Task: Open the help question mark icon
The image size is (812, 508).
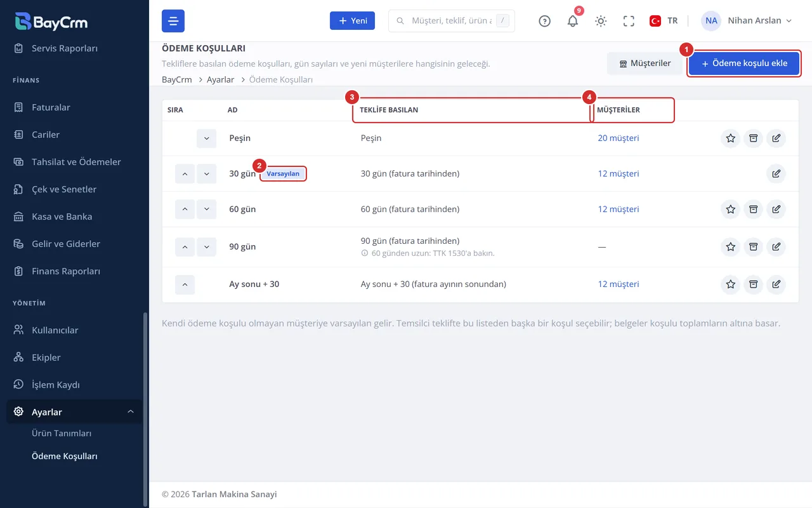Action: (x=544, y=21)
